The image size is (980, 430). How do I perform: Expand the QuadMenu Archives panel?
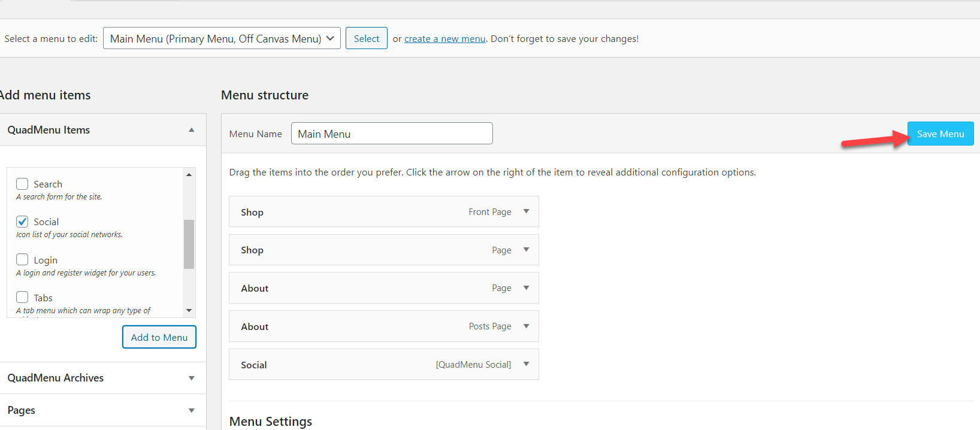pos(192,378)
